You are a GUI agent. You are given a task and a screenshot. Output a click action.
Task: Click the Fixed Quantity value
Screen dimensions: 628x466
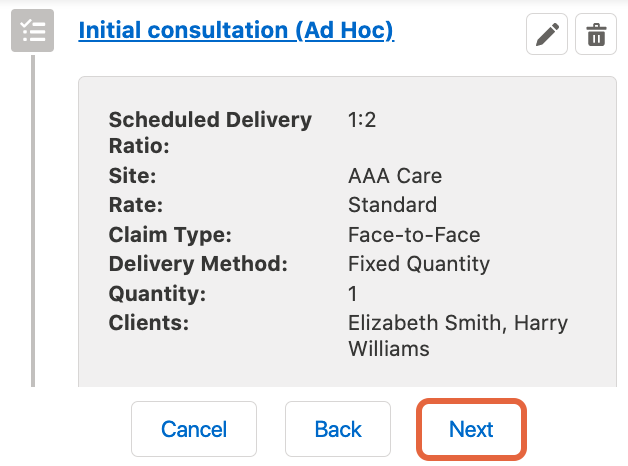coord(419,265)
